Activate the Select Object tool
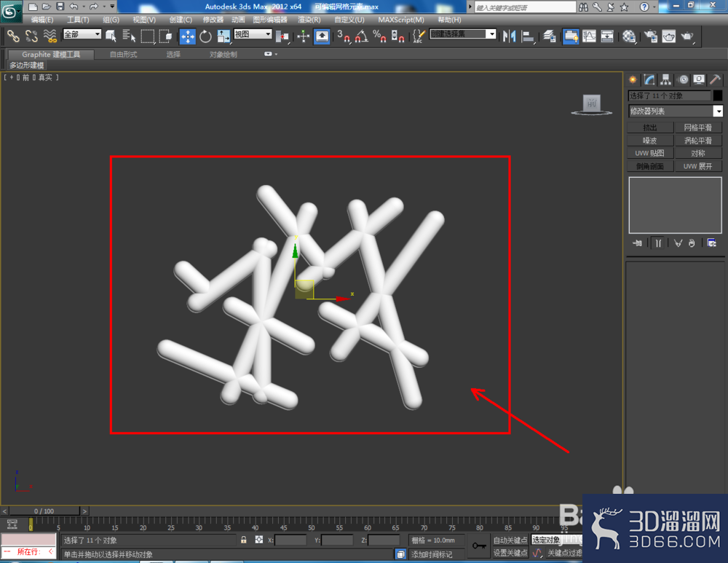728x563 pixels. coord(111,36)
